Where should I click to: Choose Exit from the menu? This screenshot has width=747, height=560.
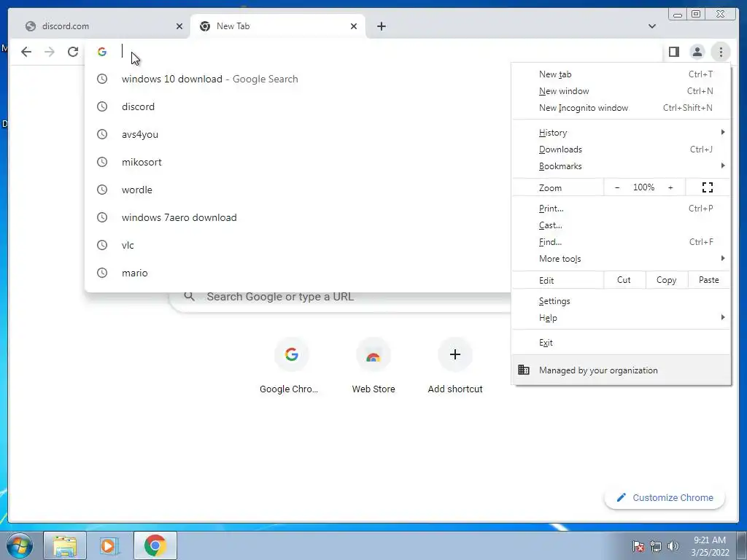[622, 343]
